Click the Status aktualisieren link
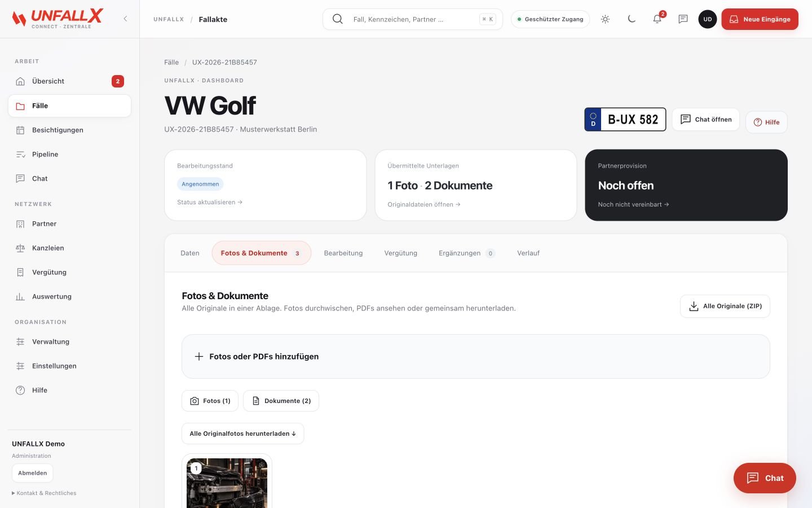Screen dimensions: 812x508 coord(210,202)
